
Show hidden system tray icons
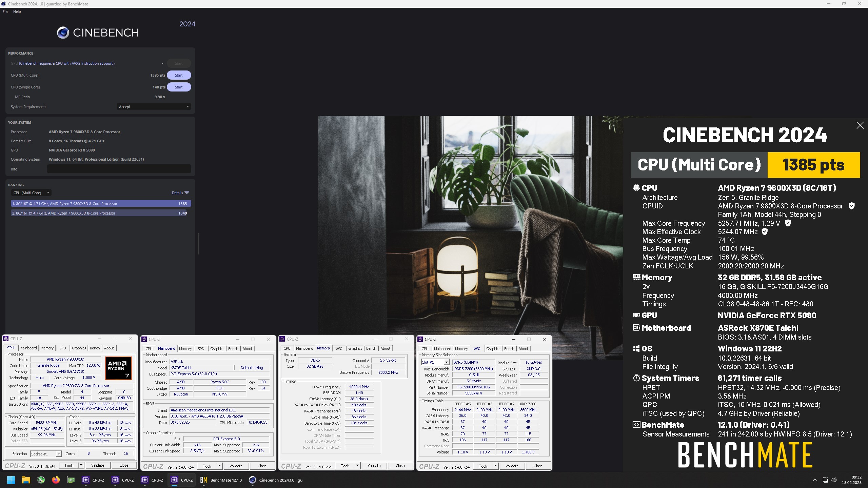(814, 480)
